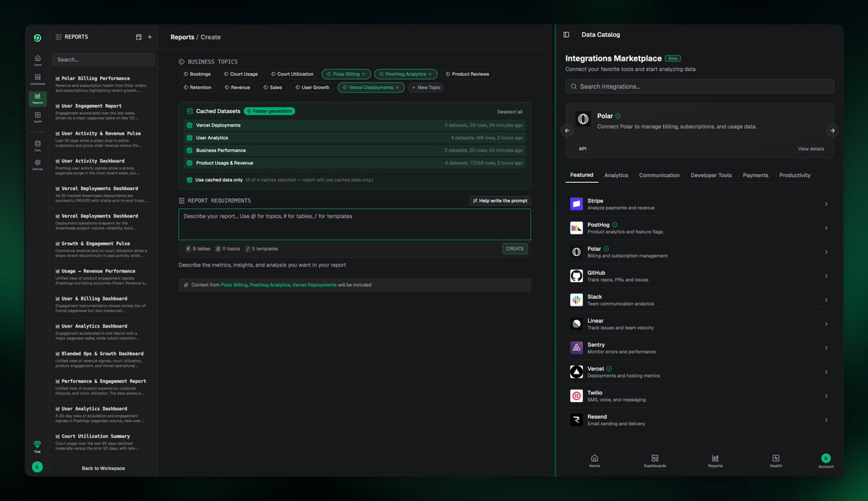Switch to the Analytics tab
Screen dimensions: 868x501
[616, 175]
